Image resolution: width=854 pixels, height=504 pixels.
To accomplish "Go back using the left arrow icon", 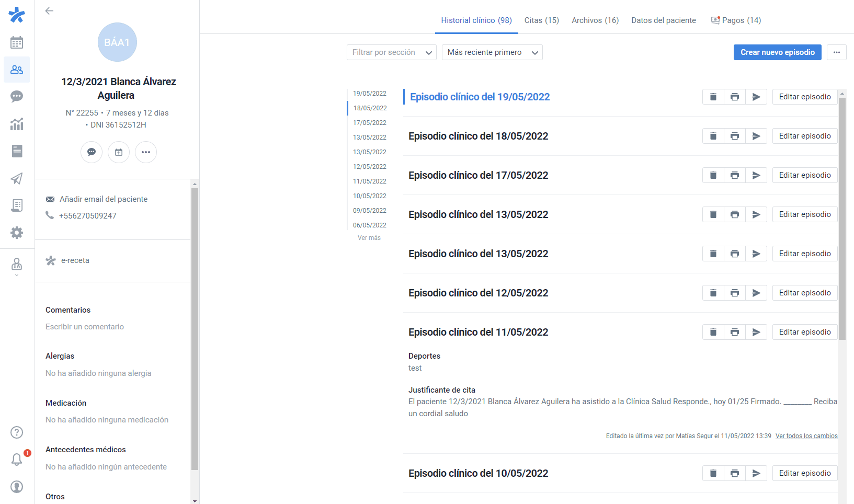I will click(x=49, y=10).
